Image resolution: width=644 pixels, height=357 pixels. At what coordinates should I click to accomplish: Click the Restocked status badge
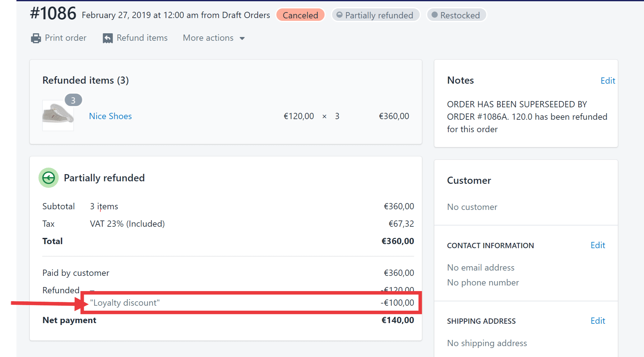pyautogui.click(x=456, y=15)
